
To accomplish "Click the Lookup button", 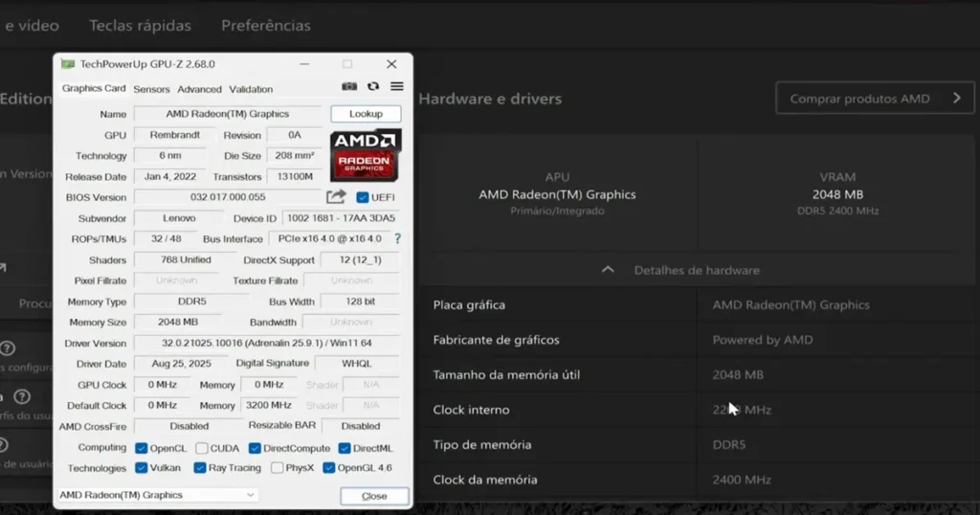I will [x=366, y=114].
